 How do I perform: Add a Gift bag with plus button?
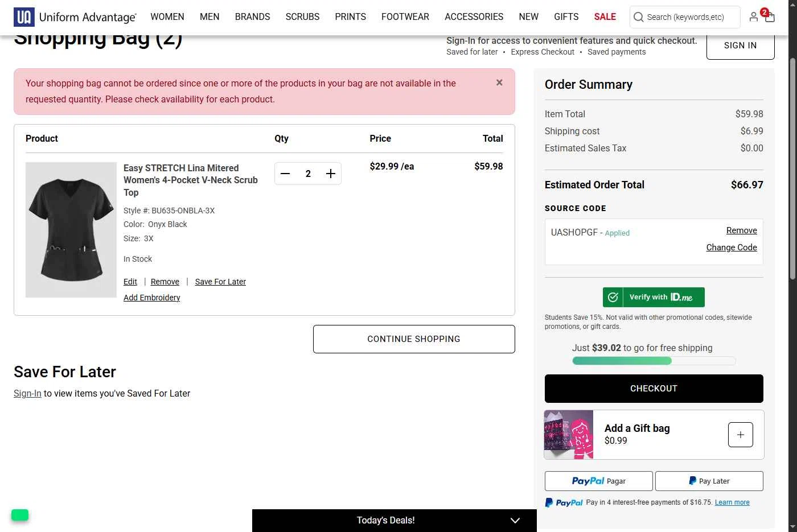(740, 435)
